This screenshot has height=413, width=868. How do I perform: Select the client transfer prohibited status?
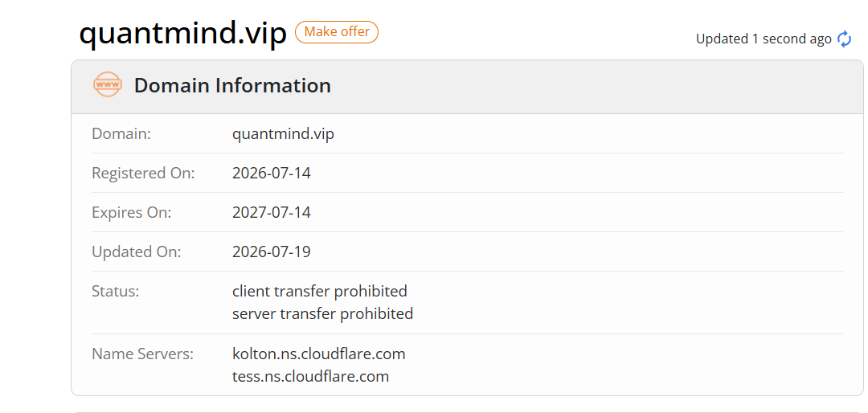[319, 291]
